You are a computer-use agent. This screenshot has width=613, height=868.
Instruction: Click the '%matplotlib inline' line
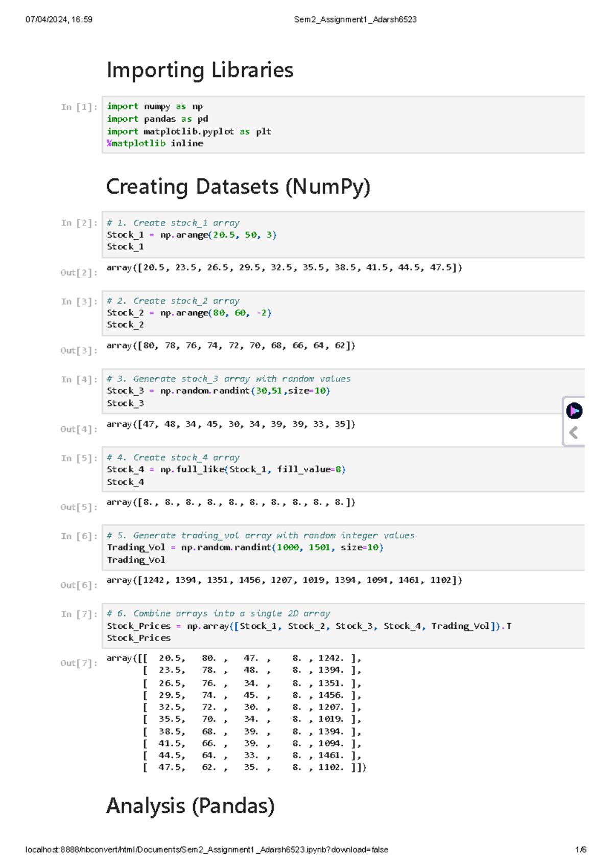click(x=155, y=144)
